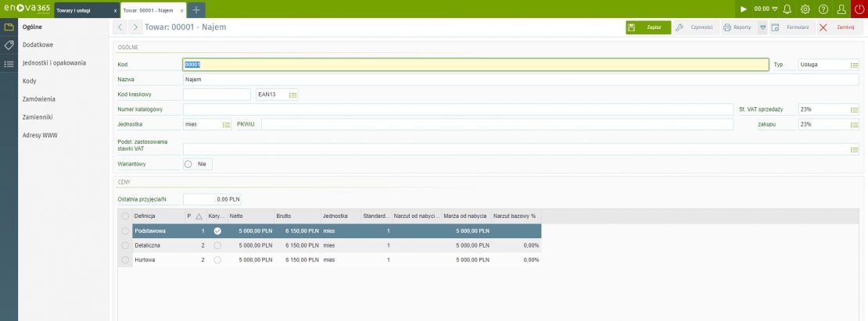This screenshot has height=321, width=868.
Task: Select the Detaliczna row checkbox
Action: (x=124, y=245)
